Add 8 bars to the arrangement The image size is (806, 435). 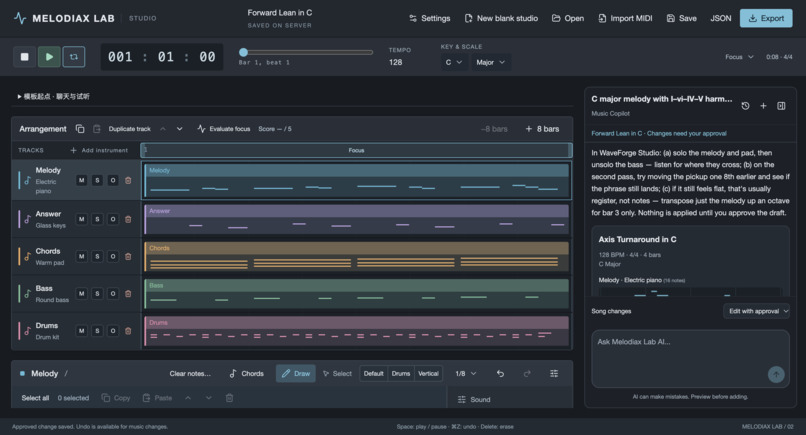542,129
